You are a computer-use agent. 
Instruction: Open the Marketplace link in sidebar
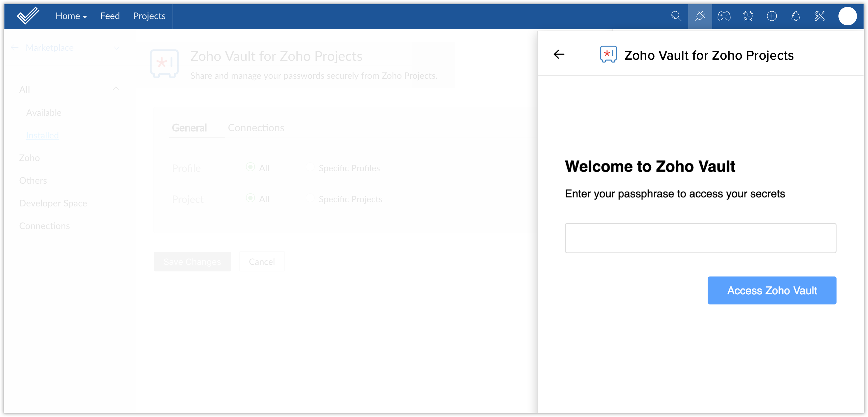[x=50, y=48]
